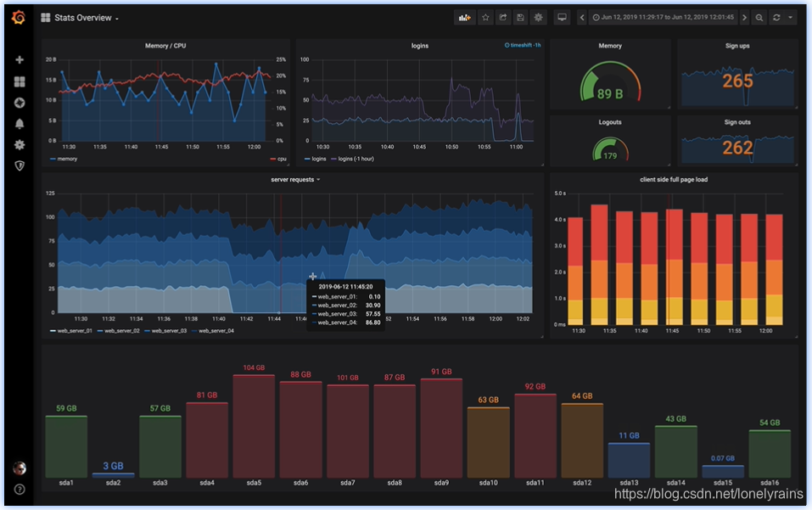Screen dimensions: 812x510
Task: Open the Dashboards grid icon in sidebar
Action: pos(20,81)
